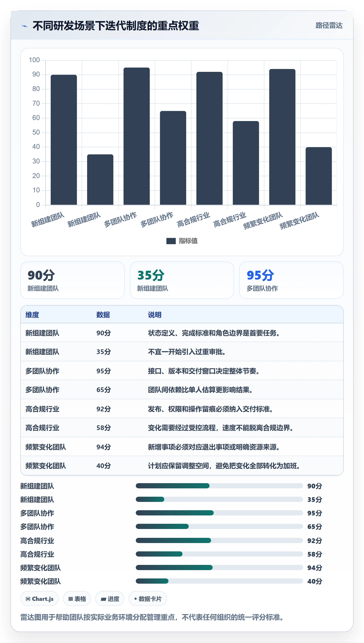The height and width of the screenshot is (643, 364).
Task: Click the 路径雷达 label in the header
Action: coord(329,26)
